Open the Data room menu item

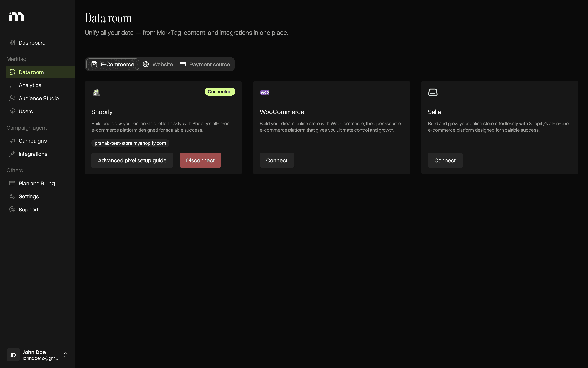40,72
